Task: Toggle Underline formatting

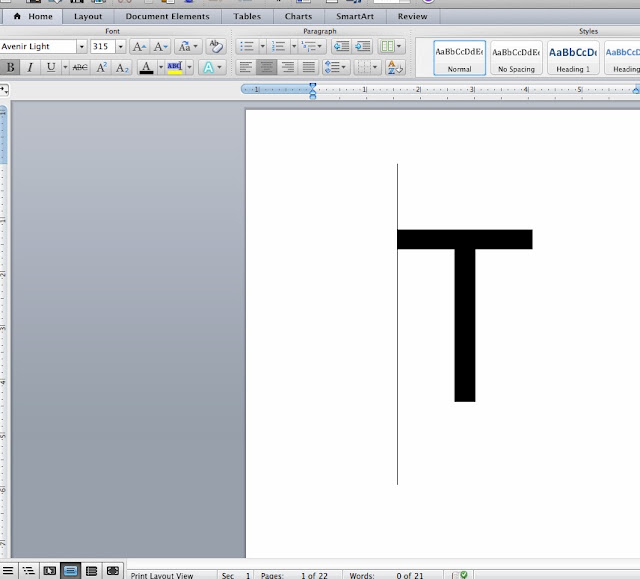Action: (x=51, y=67)
